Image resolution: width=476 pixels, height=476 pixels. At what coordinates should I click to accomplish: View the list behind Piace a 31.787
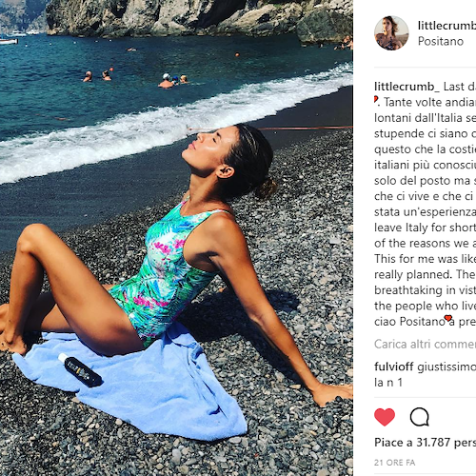click(426, 443)
